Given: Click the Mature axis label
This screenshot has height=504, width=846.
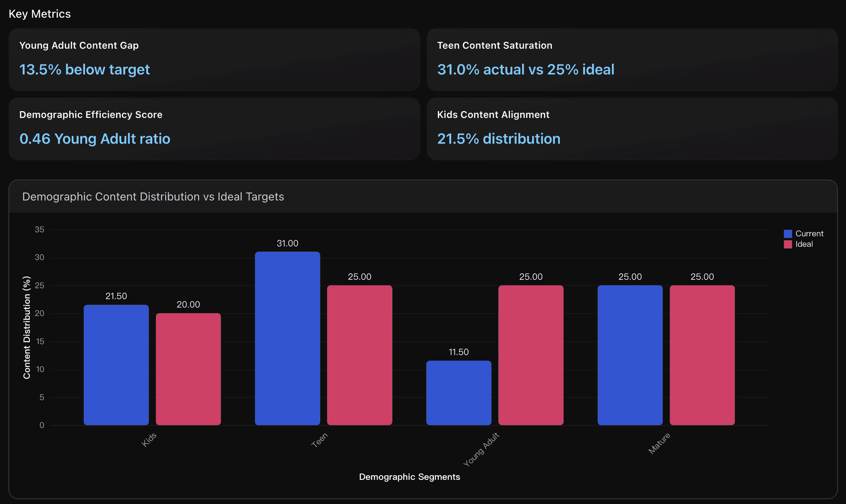Looking at the screenshot, I should pos(659,443).
